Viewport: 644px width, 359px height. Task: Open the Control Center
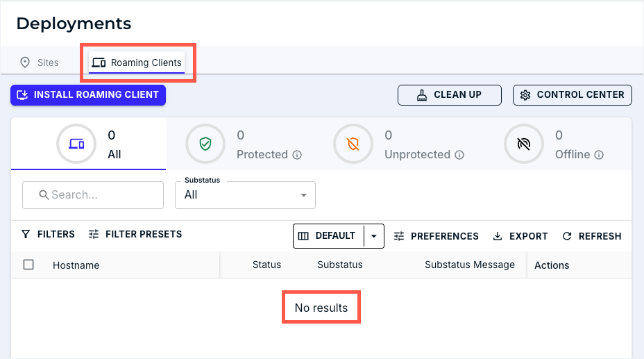572,95
